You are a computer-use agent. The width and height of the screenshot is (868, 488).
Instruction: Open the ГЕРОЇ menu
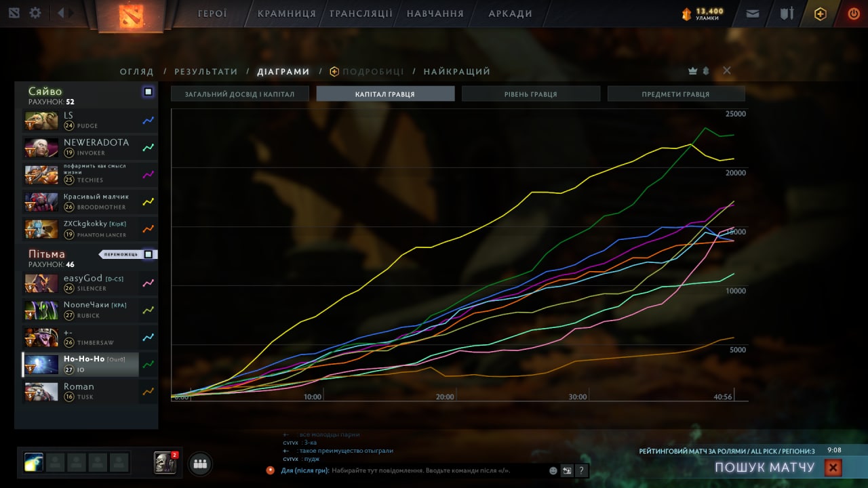pos(212,14)
